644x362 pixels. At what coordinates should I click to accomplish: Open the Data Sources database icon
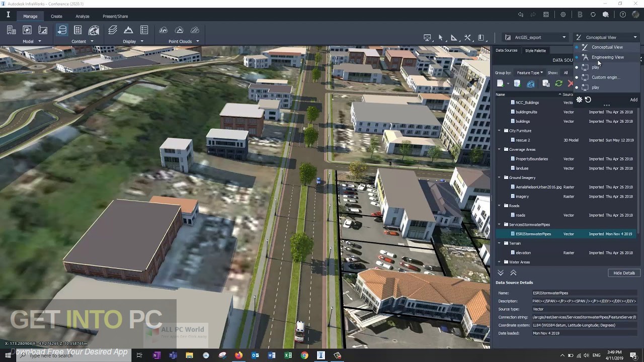tap(62, 30)
